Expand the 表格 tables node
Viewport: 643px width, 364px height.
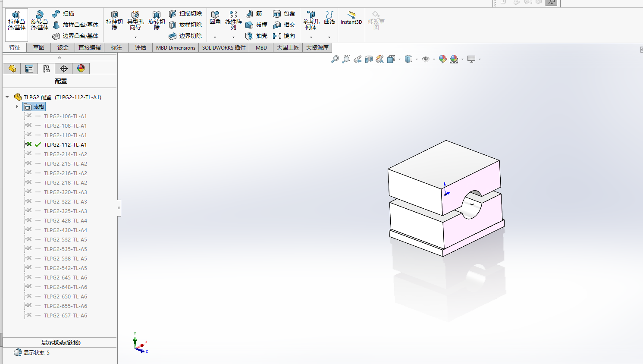17,107
